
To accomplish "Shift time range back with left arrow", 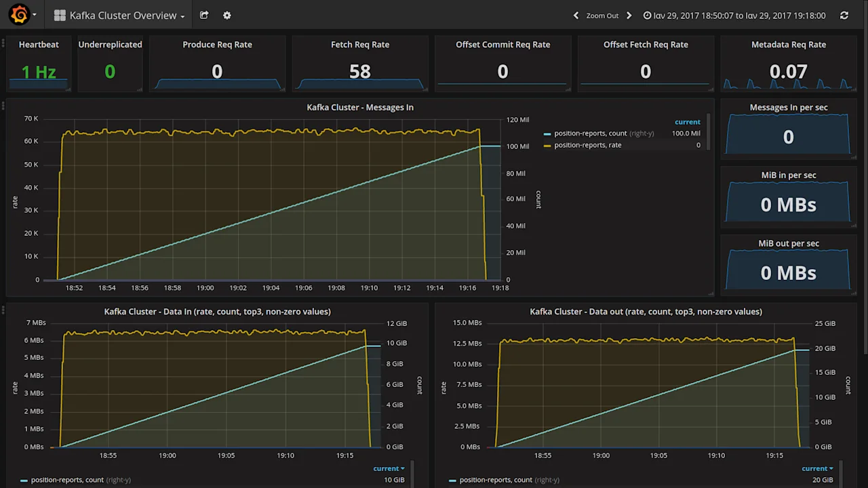I will 576,15.
